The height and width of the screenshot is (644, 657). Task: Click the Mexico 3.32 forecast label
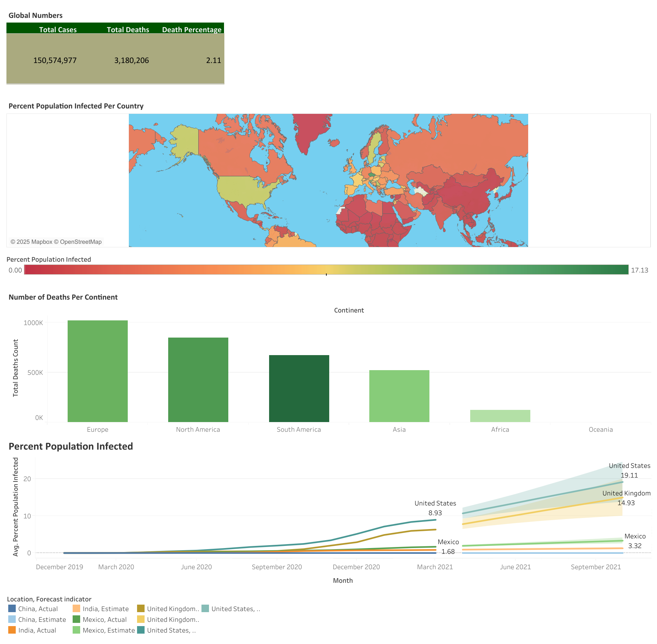tap(635, 541)
